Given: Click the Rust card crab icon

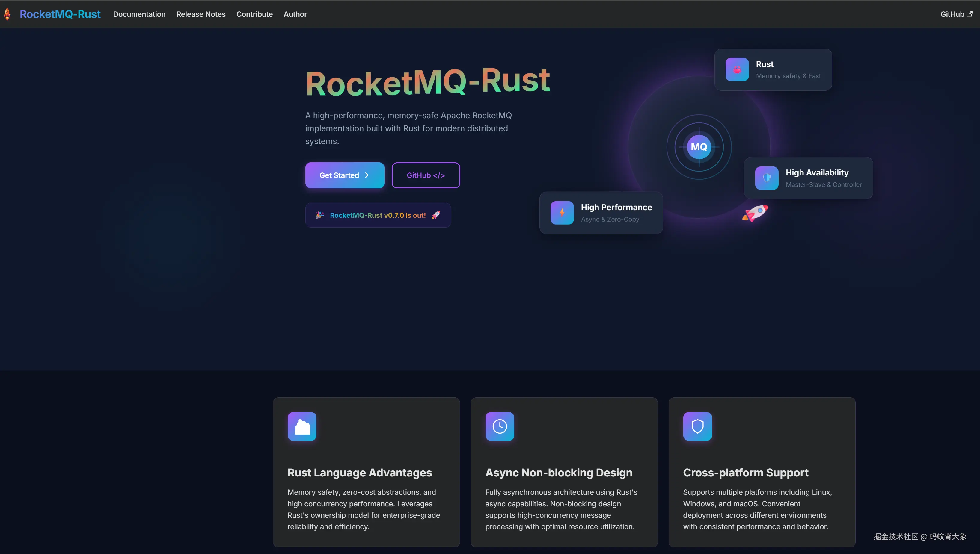Looking at the screenshot, I should point(737,70).
